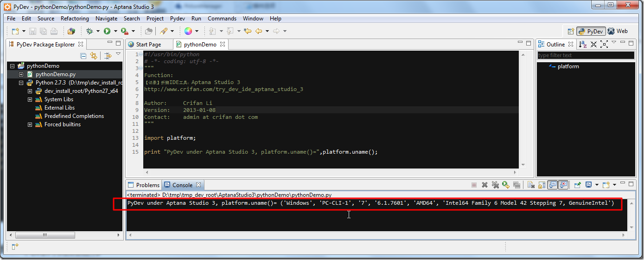Open Package Explorer view menu triangle
The width and height of the screenshot is (644, 260).
click(118, 54)
